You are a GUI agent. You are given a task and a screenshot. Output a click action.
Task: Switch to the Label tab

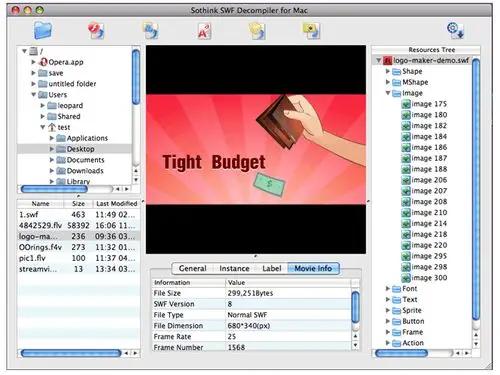(x=271, y=269)
